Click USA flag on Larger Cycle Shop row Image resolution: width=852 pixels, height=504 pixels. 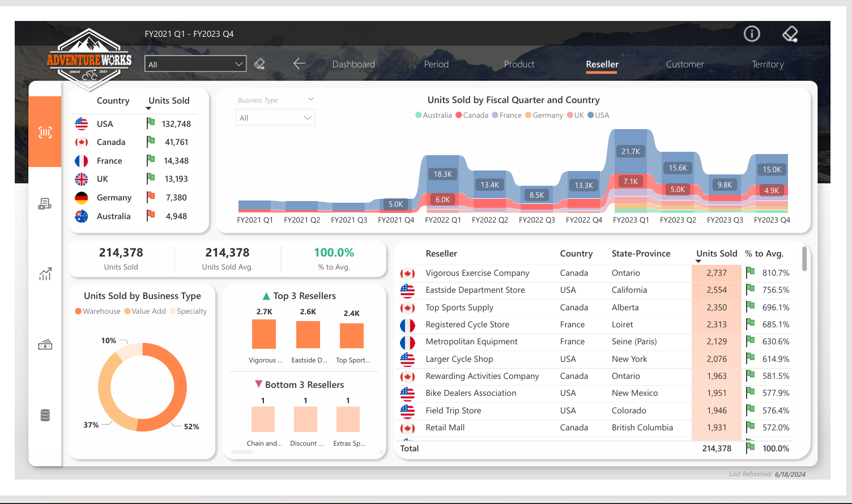click(407, 359)
